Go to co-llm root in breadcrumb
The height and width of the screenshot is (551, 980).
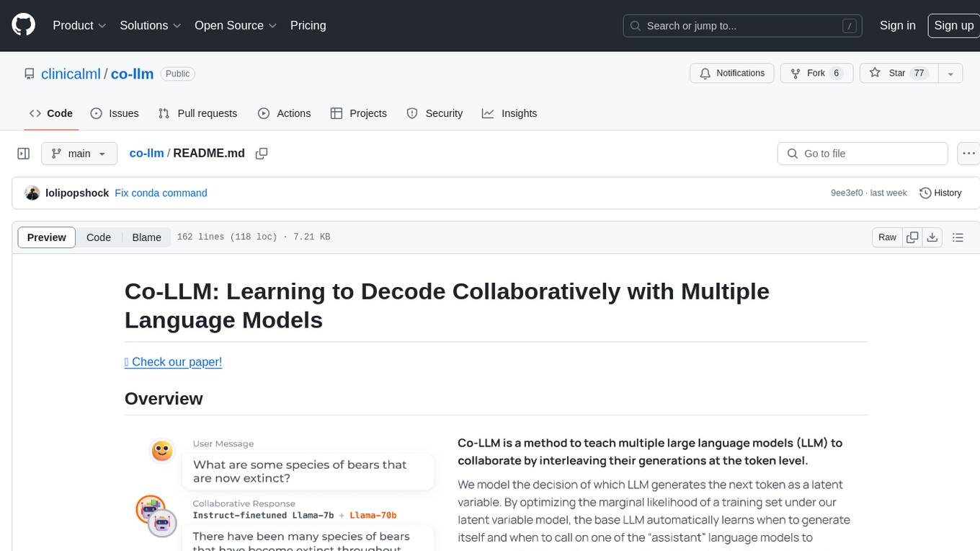[146, 154]
